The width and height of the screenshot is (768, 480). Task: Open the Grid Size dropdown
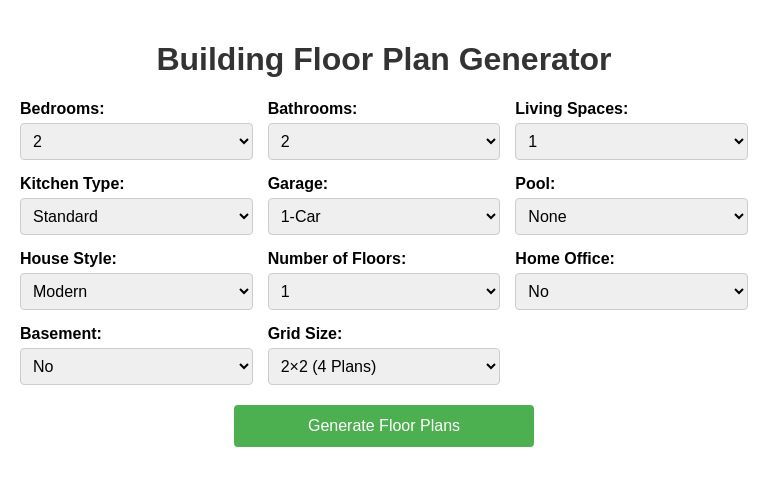383,367
